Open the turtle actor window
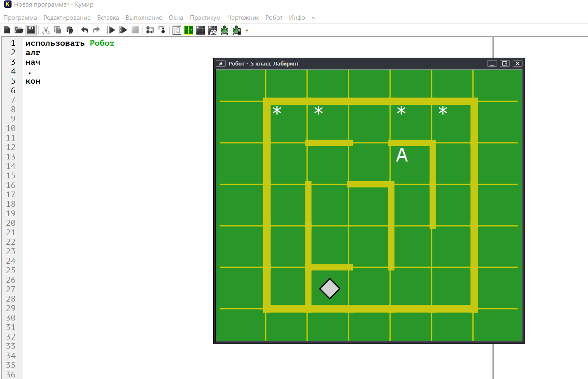This screenshot has width=588, height=379. click(224, 30)
